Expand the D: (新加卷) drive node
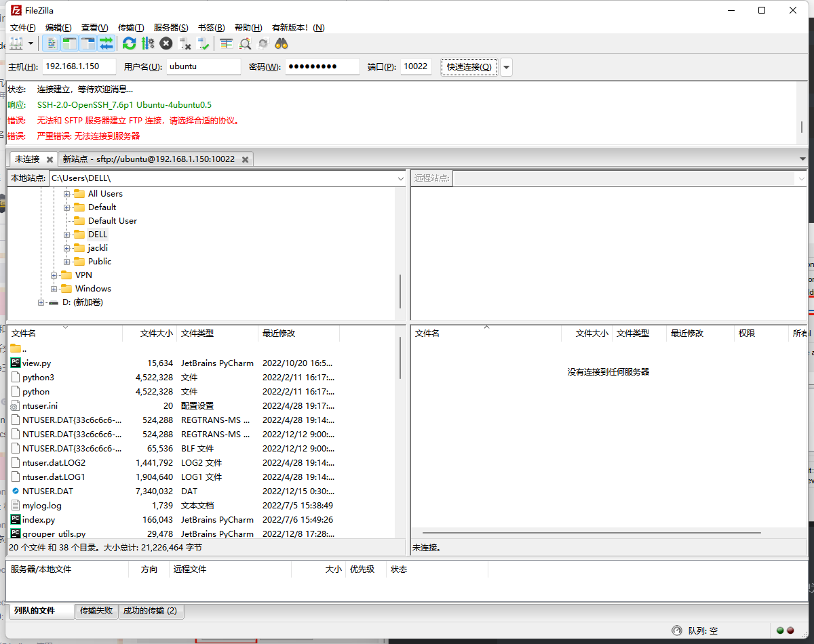814x644 pixels. 41,302
